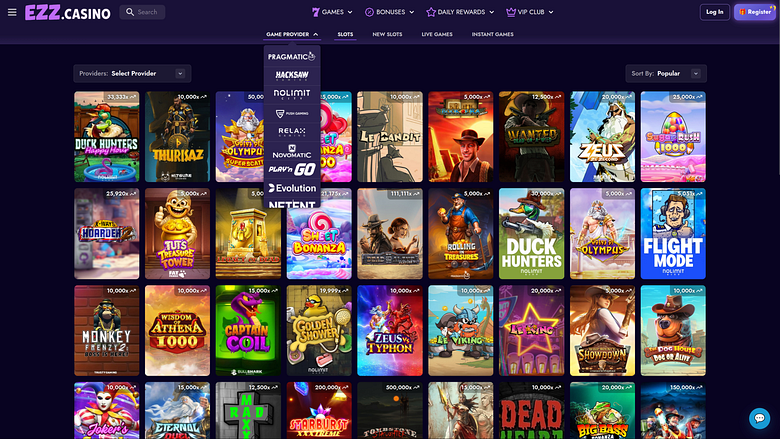The image size is (780, 439).
Task: Open The Dog House Dog or Alive tile
Action: [x=673, y=331]
